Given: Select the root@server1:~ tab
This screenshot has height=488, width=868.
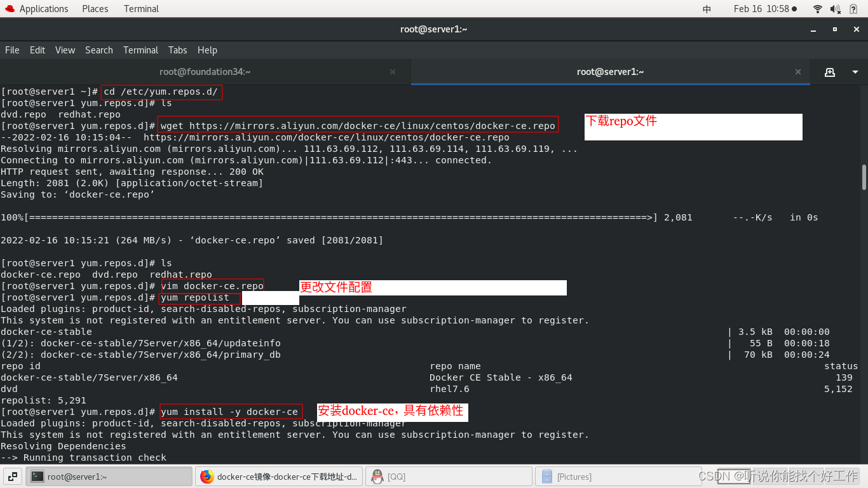Looking at the screenshot, I should [610, 72].
